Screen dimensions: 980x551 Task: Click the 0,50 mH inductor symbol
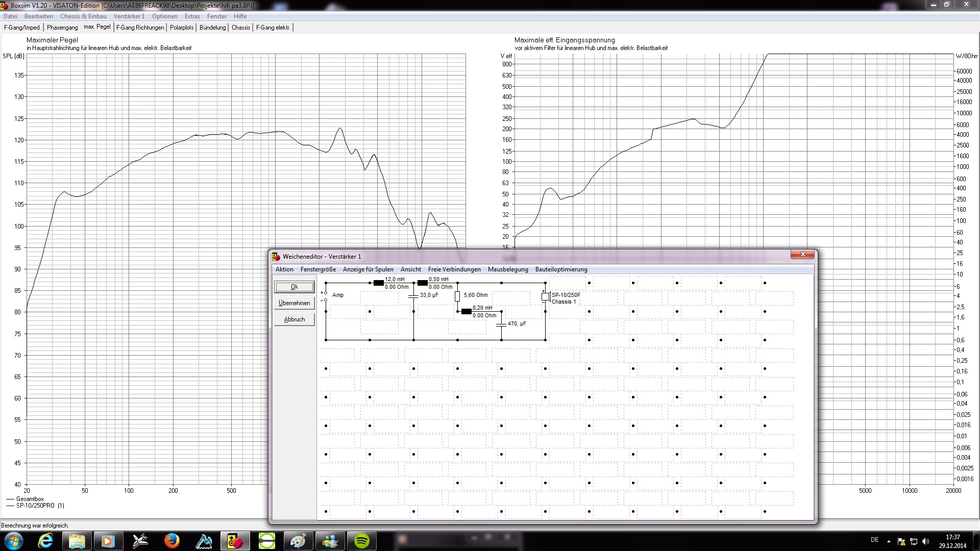point(422,283)
